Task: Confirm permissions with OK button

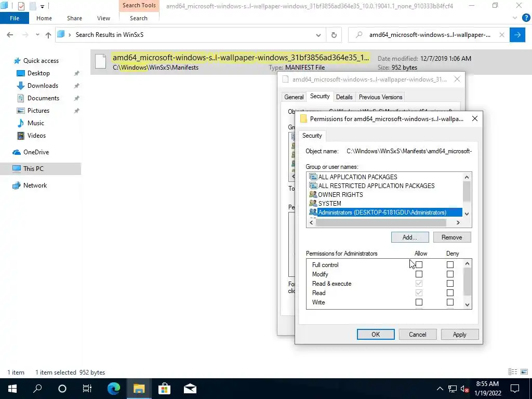Action: coord(376,334)
